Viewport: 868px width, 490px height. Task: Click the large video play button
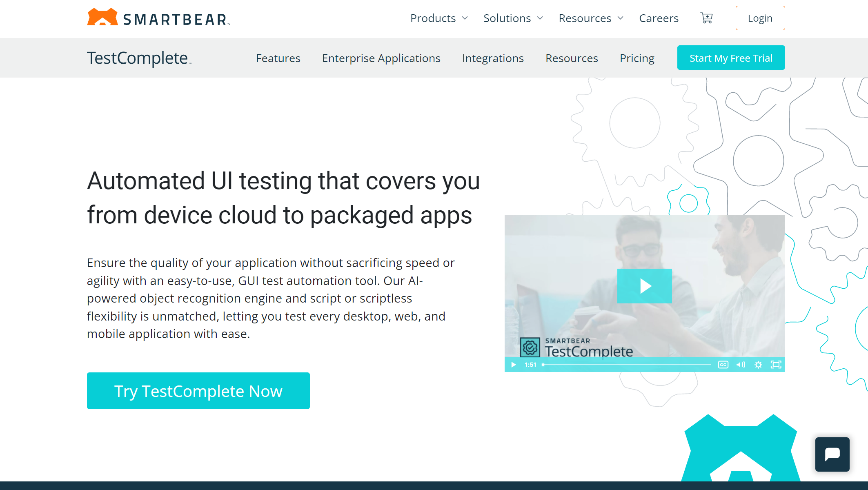(644, 286)
